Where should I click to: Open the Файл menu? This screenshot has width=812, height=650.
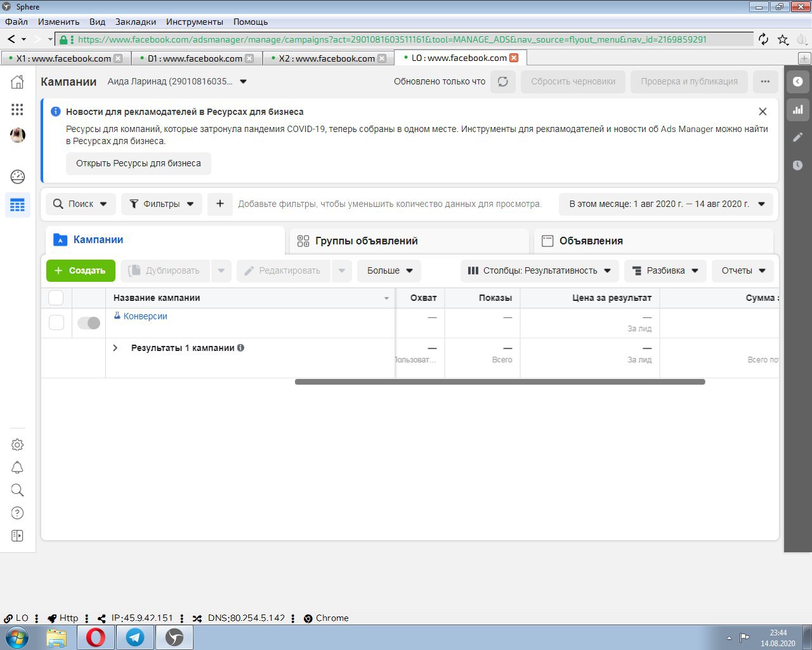16,22
